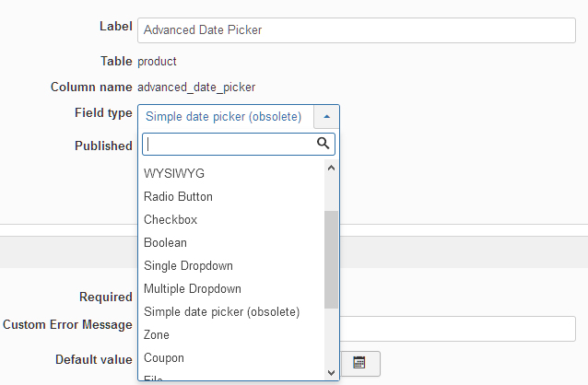Click the scrollbar down arrow in list
Image resolution: width=588 pixels, height=385 pixels.
coord(331,373)
